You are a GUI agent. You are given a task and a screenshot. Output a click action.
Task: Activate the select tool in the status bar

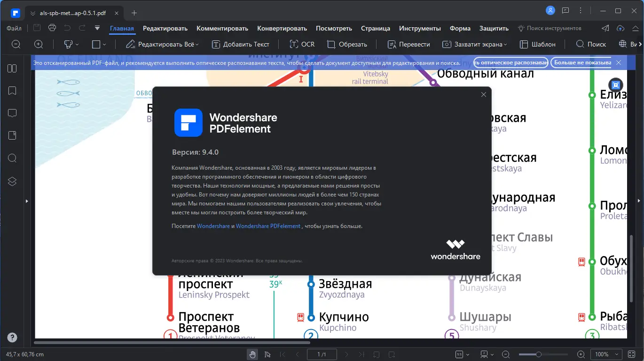[x=267, y=354]
